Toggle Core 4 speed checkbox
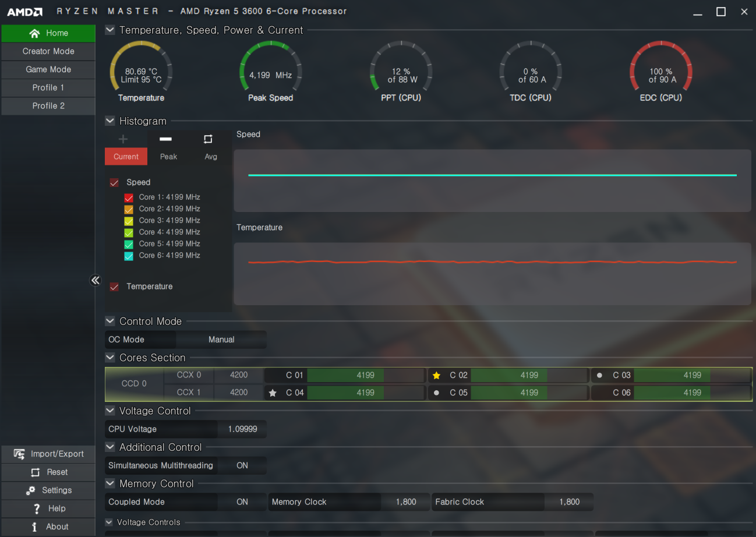 [129, 232]
